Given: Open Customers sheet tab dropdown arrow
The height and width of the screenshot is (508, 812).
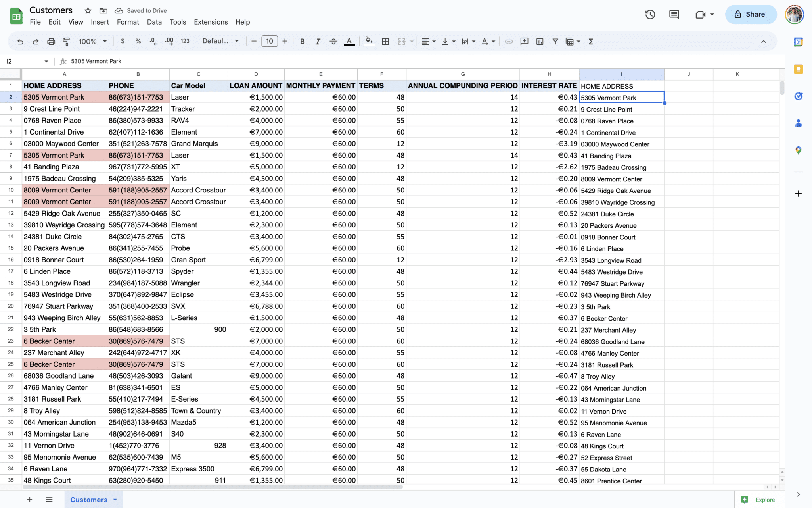Looking at the screenshot, I should [115, 500].
